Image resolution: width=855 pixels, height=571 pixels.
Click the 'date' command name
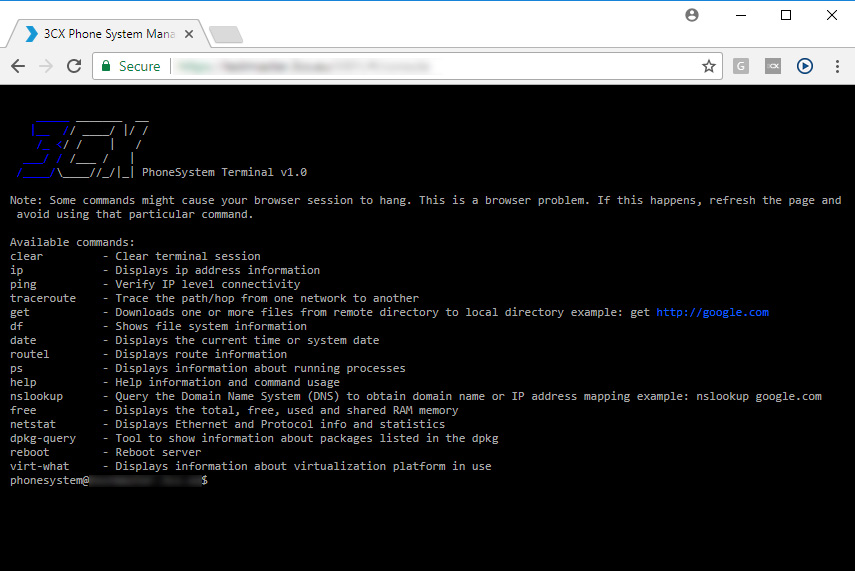coord(23,340)
